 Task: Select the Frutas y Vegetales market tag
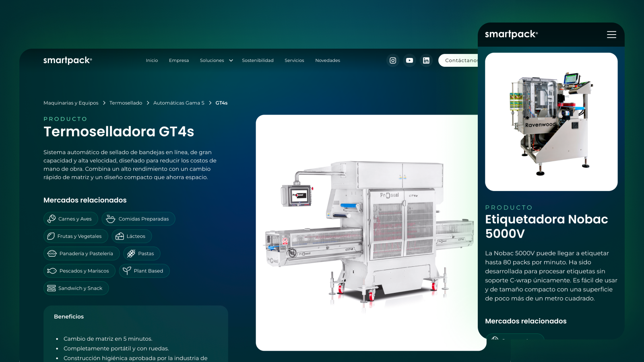(76, 236)
